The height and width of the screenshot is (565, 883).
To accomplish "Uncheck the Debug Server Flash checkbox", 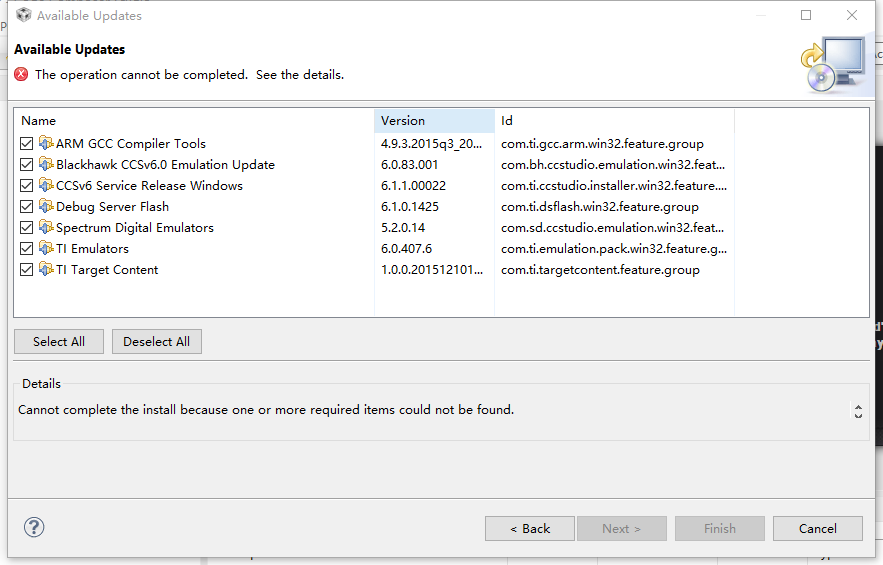I will coord(26,207).
